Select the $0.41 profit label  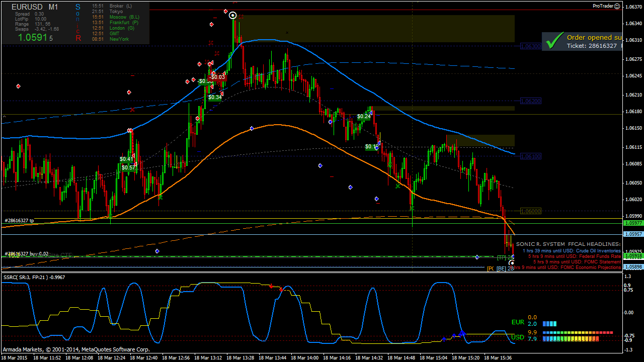pos(127,159)
